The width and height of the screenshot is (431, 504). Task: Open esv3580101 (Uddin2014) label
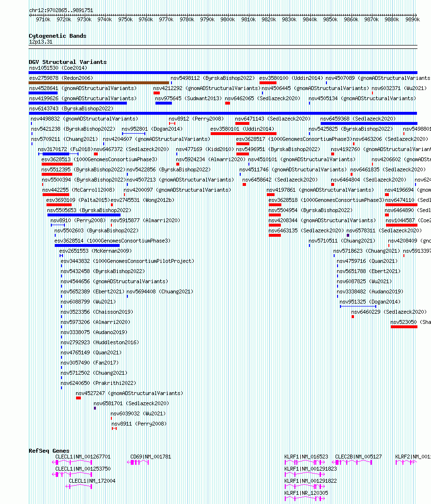coord(242,129)
